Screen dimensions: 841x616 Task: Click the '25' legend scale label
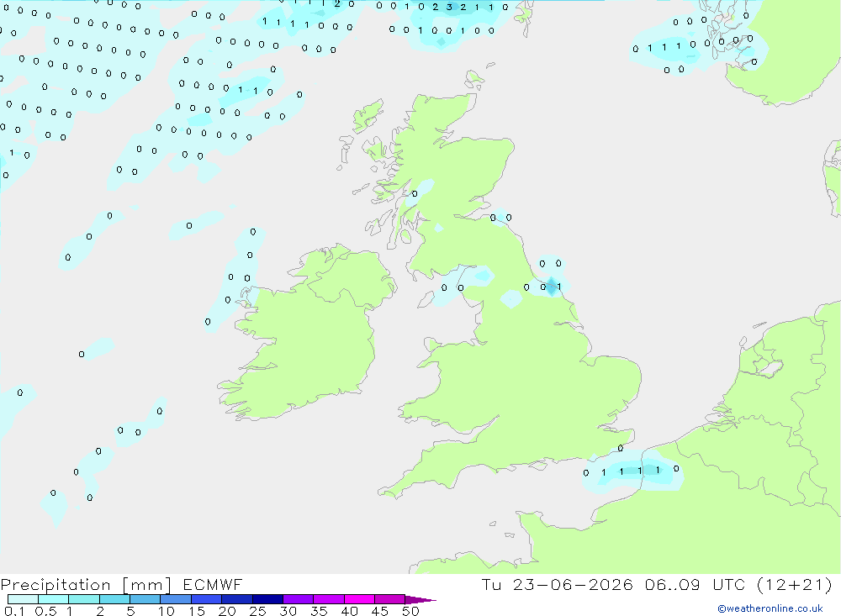click(257, 611)
